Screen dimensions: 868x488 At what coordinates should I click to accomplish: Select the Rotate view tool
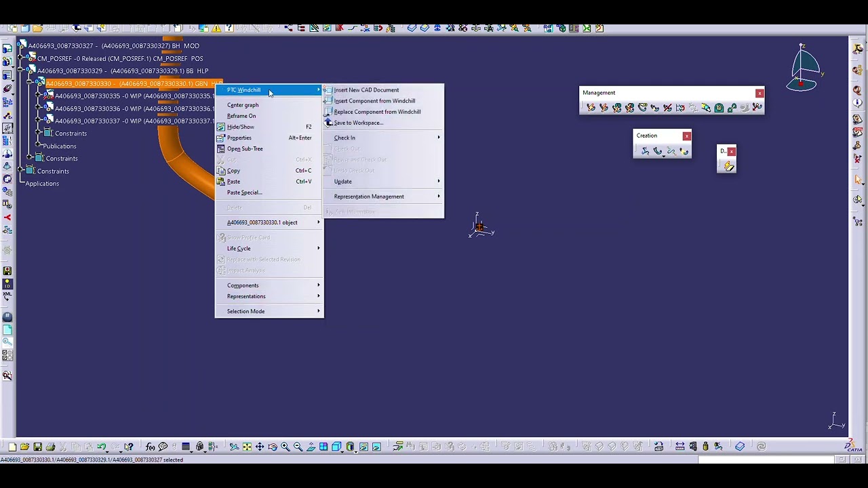[273, 447]
